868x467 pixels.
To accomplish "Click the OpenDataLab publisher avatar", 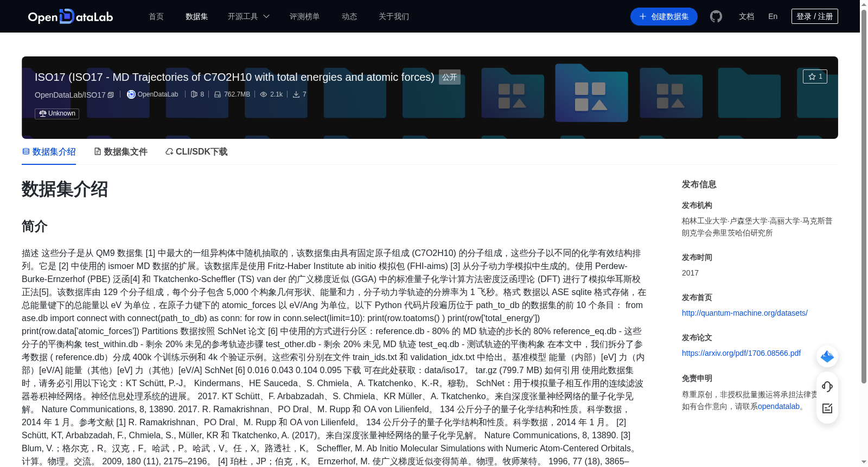I will 131,94.
